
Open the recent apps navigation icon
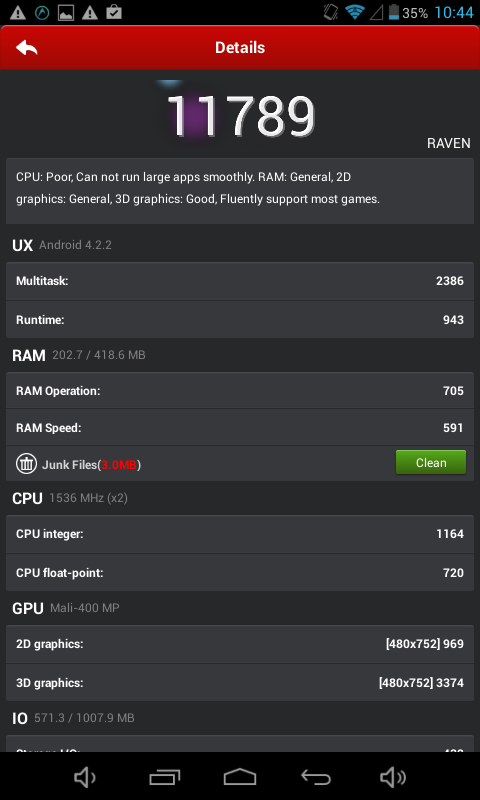coord(164,778)
